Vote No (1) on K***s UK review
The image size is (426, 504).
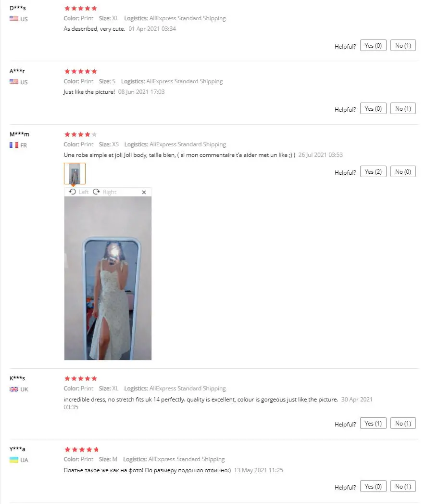[x=403, y=423]
